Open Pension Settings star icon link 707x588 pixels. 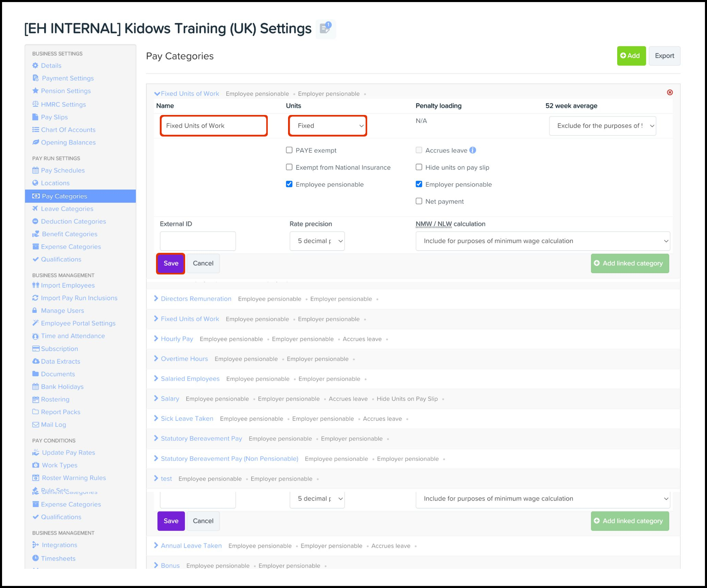35,91
